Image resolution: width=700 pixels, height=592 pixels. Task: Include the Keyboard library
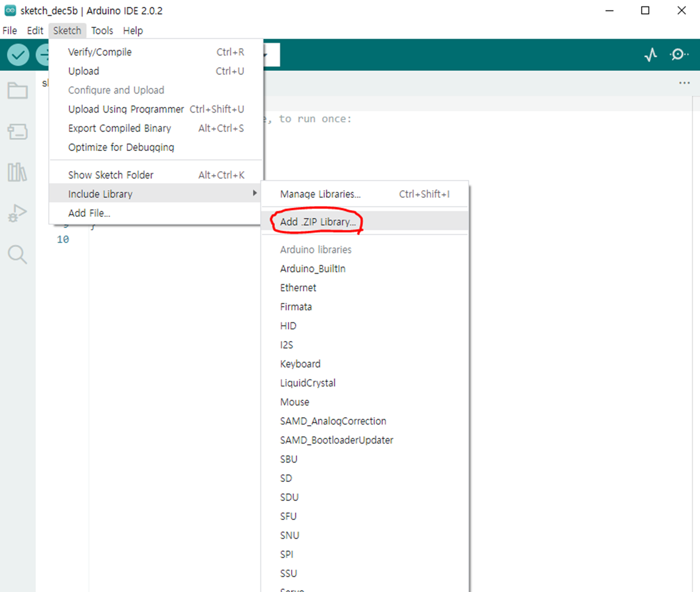(x=365, y=364)
